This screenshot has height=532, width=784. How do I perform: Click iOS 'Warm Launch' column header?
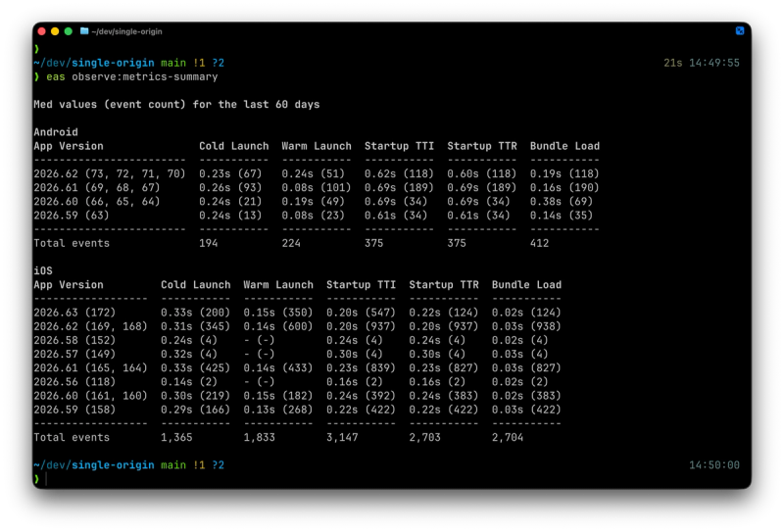tap(278, 285)
